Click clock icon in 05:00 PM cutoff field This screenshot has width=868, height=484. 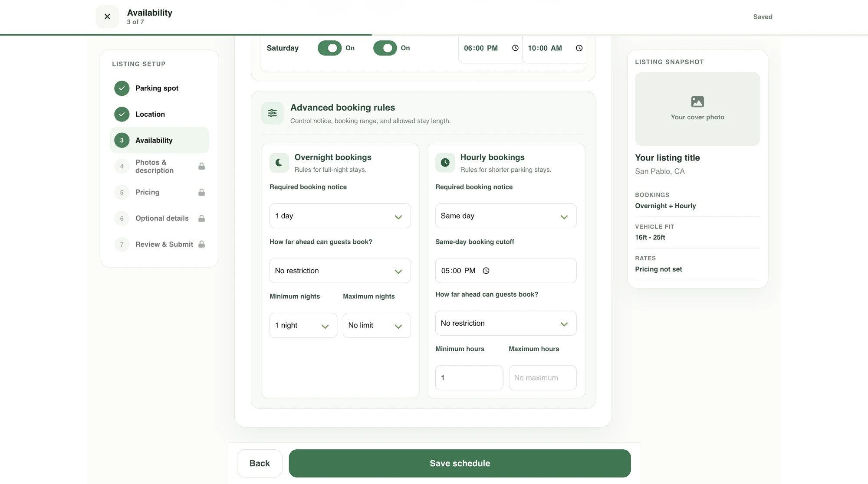486,271
